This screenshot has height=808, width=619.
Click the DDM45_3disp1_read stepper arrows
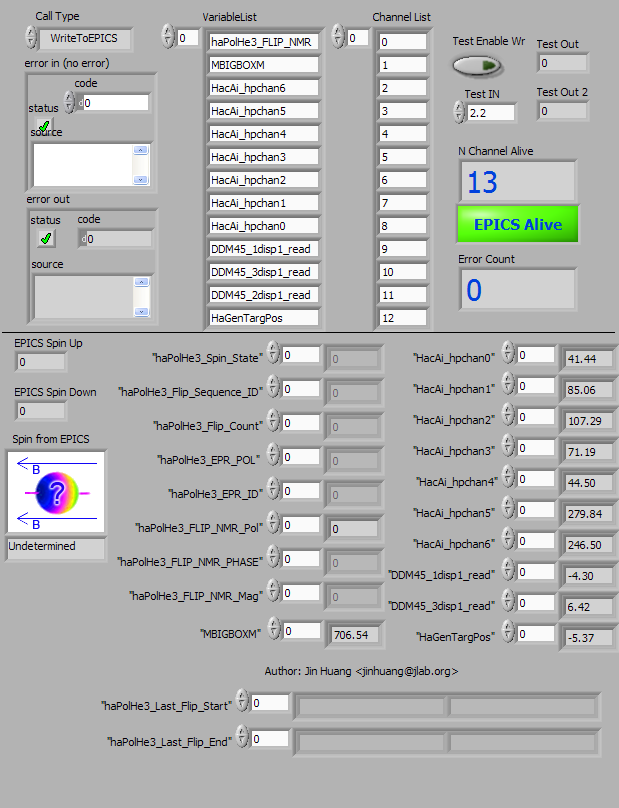(x=508, y=602)
